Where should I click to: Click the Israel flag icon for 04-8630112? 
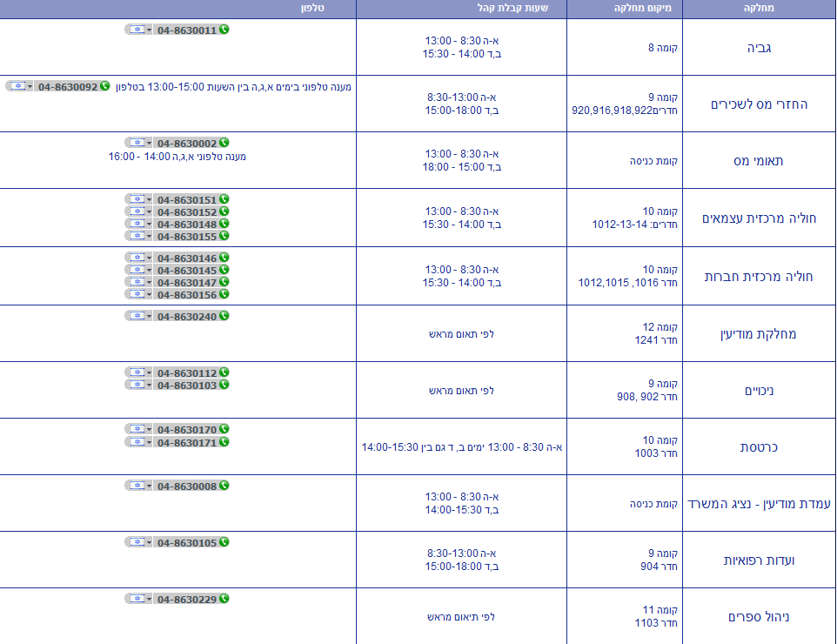click(137, 372)
